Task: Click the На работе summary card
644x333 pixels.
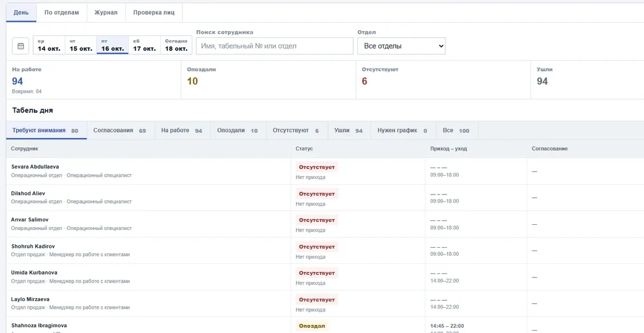Action: pos(94,80)
